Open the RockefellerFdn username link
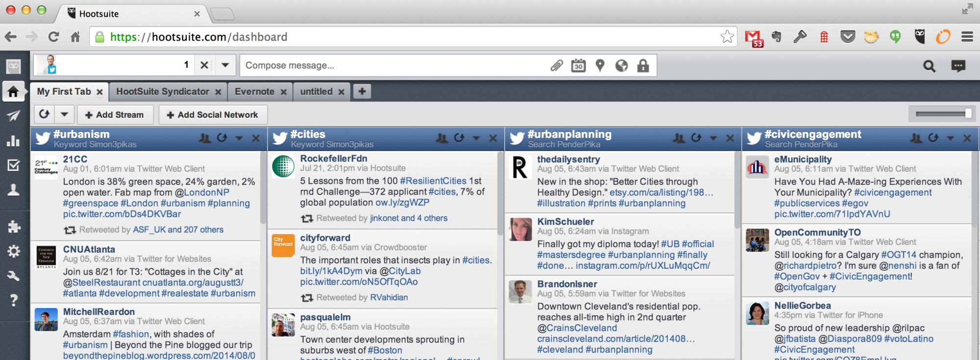 click(334, 158)
